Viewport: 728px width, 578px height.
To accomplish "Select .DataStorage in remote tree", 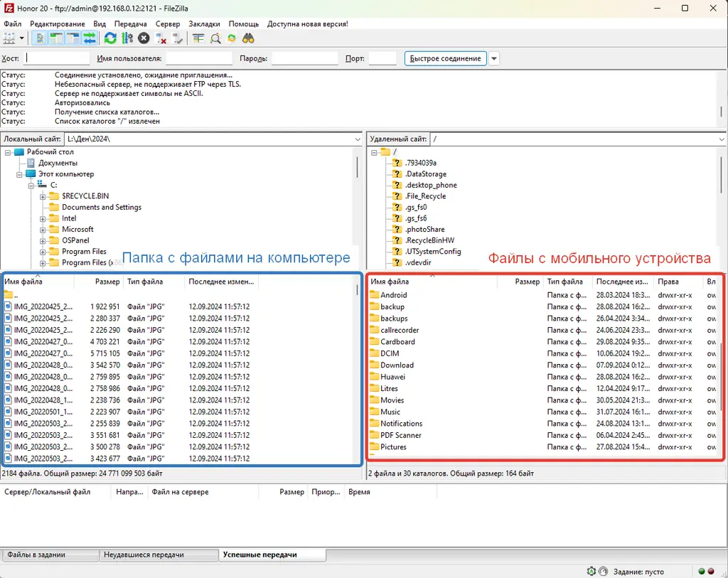I will tap(426, 173).
